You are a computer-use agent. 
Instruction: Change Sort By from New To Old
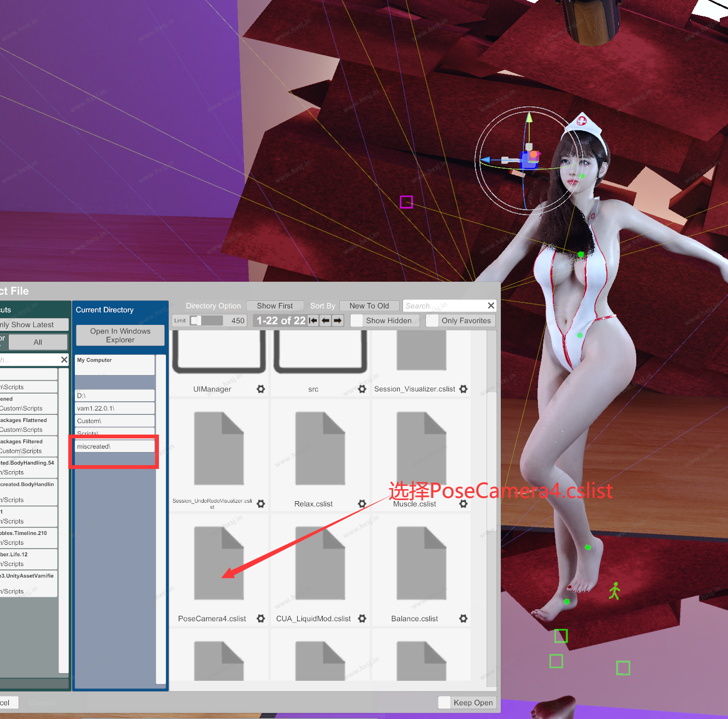pyautogui.click(x=369, y=306)
